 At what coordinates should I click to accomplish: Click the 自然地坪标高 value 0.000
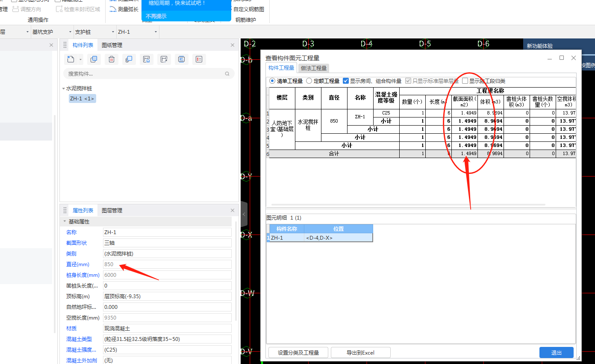[x=167, y=307]
